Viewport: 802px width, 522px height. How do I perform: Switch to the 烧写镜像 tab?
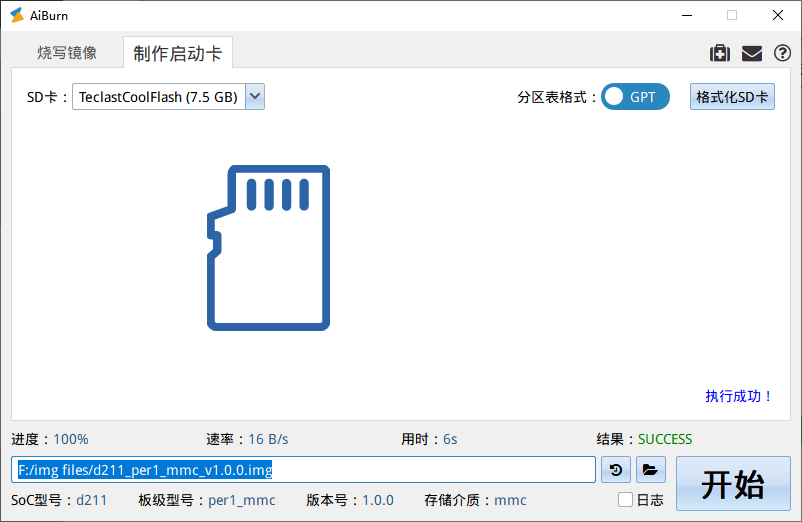tap(67, 53)
